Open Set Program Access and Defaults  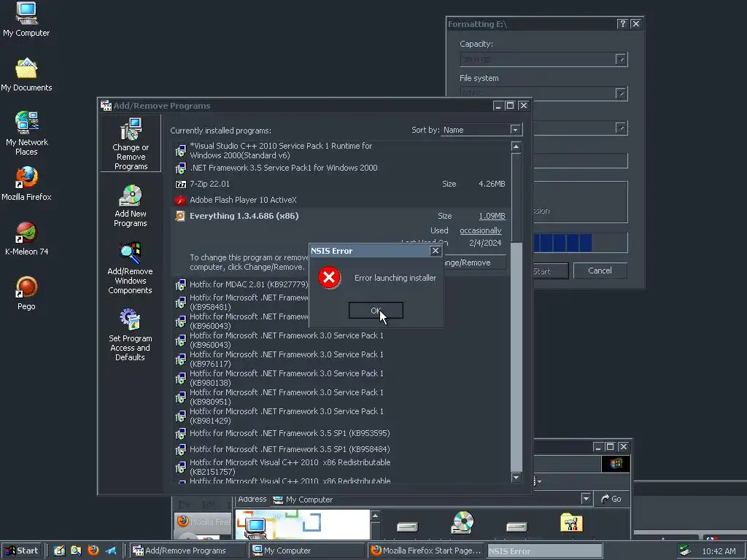pyautogui.click(x=131, y=335)
